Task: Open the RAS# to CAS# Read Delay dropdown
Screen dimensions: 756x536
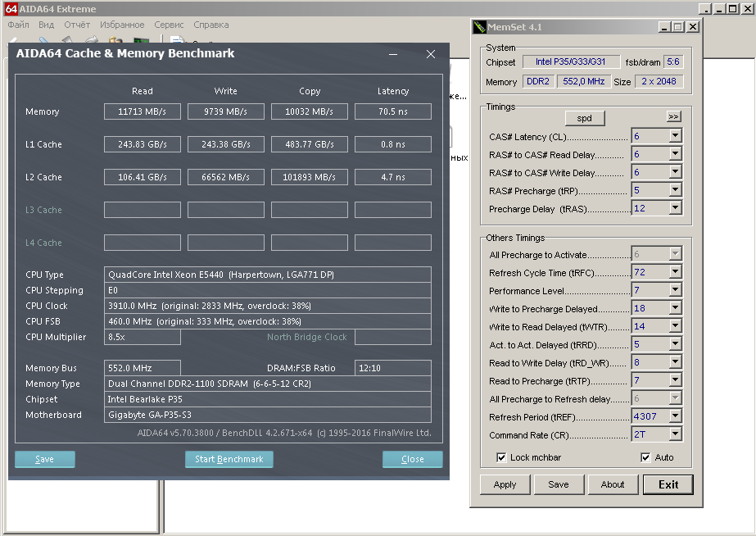Action: (675, 154)
